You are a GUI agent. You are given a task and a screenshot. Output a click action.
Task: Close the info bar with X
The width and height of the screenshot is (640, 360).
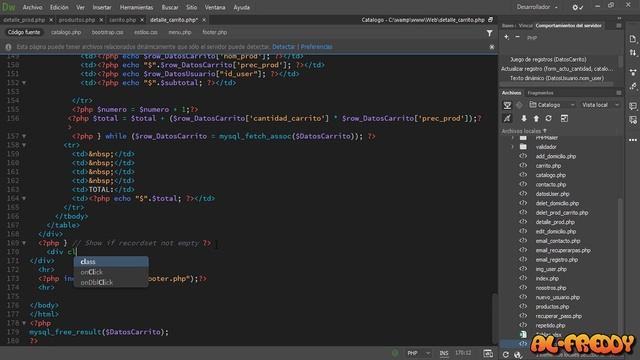pyautogui.click(x=492, y=47)
